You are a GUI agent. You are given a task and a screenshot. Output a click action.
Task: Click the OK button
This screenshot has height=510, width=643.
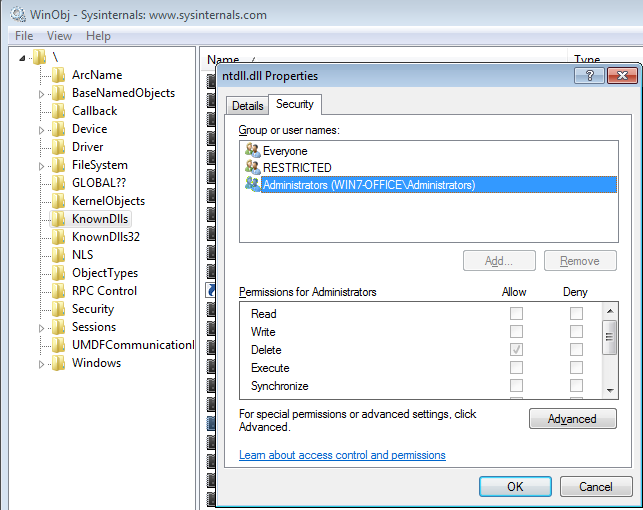[x=515, y=487]
